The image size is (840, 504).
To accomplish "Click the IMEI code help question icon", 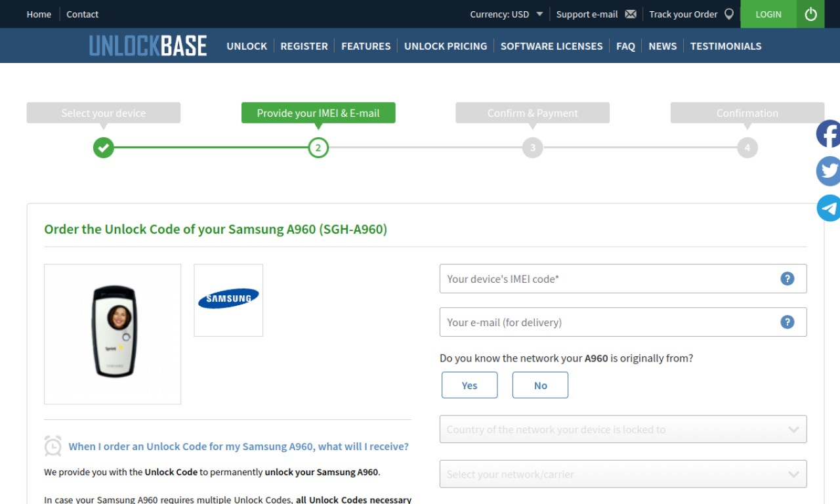I will click(x=787, y=279).
